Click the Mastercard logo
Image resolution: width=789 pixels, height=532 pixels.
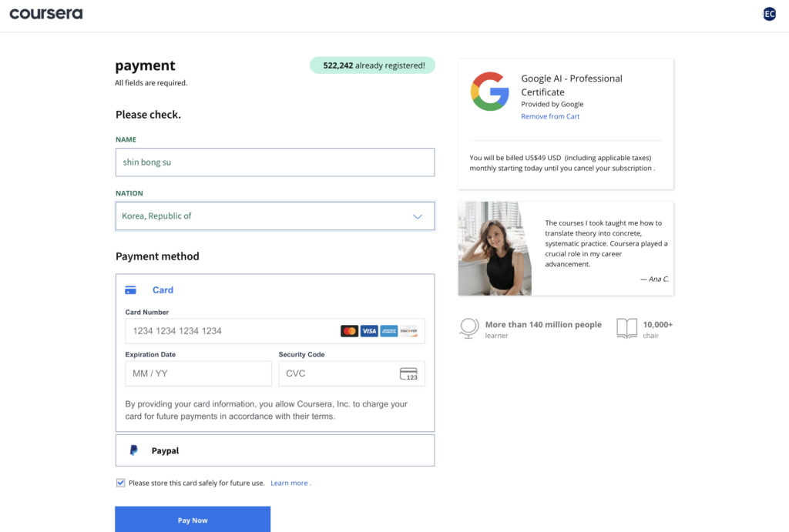click(x=349, y=331)
